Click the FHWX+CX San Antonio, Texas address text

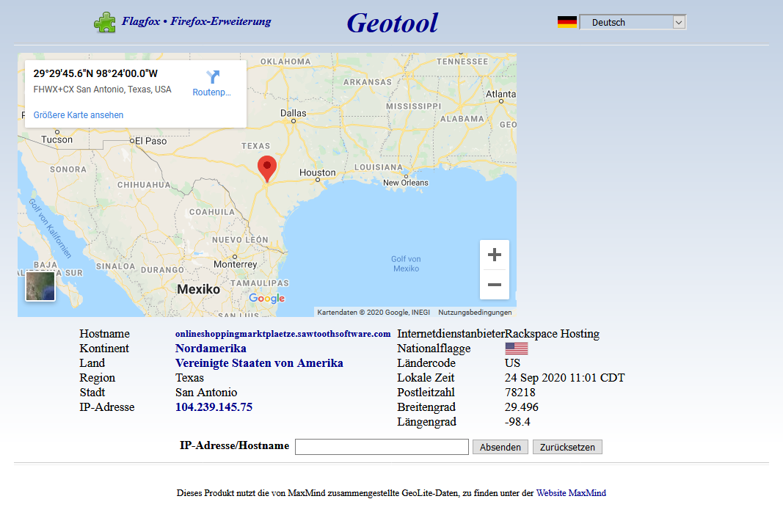(102, 90)
